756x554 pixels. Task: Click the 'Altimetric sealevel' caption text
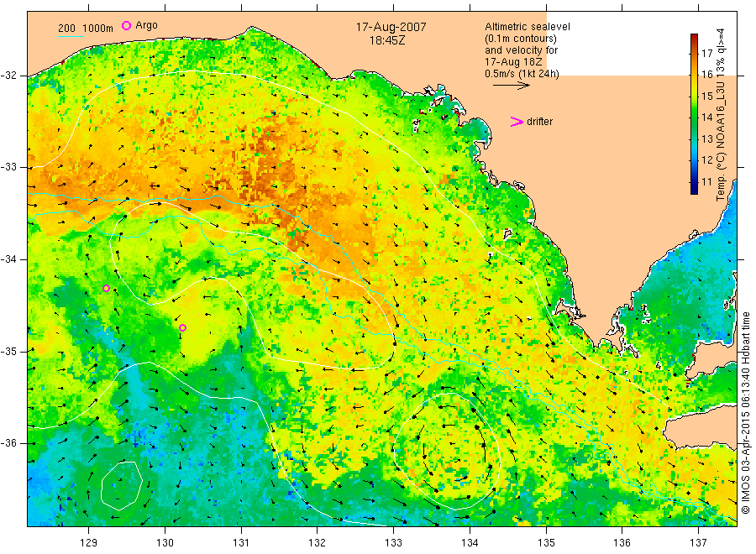[x=527, y=27]
